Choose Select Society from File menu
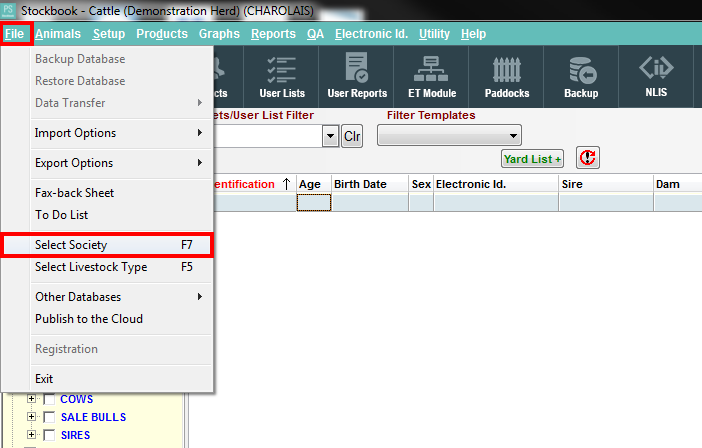This screenshot has width=702, height=448. coord(107,245)
